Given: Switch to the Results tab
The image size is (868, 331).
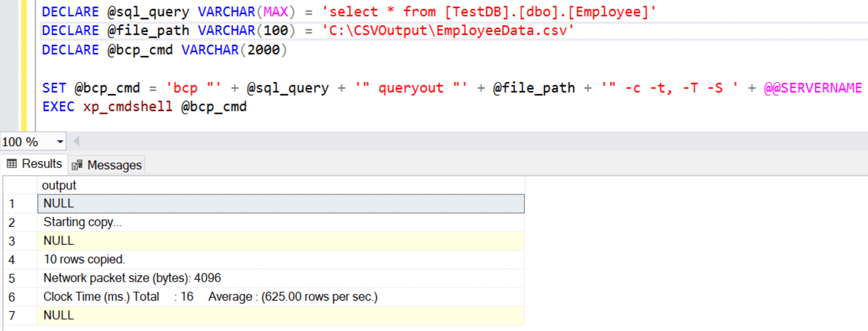Looking at the screenshot, I should point(34,164).
